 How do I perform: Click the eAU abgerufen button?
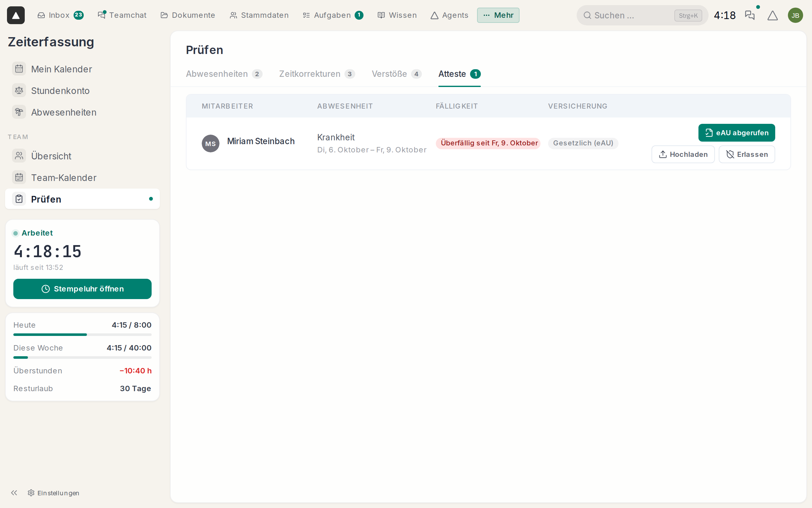[737, 133]
